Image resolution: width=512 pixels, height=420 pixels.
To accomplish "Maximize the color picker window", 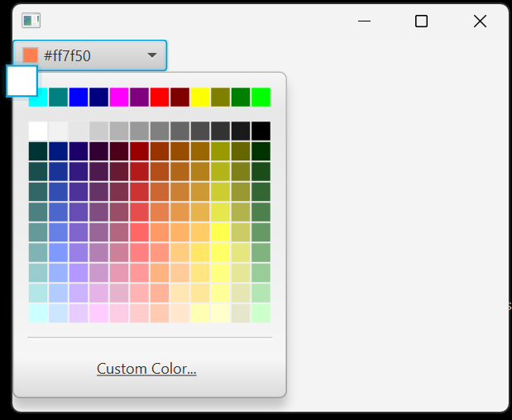I will point(421,21).
